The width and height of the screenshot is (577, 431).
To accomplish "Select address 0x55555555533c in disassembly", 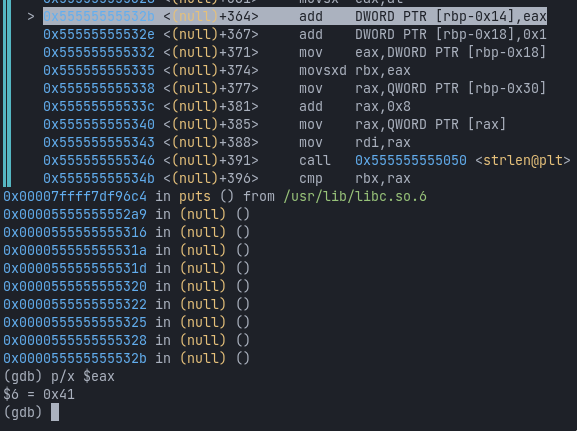I will click(99, 107).
